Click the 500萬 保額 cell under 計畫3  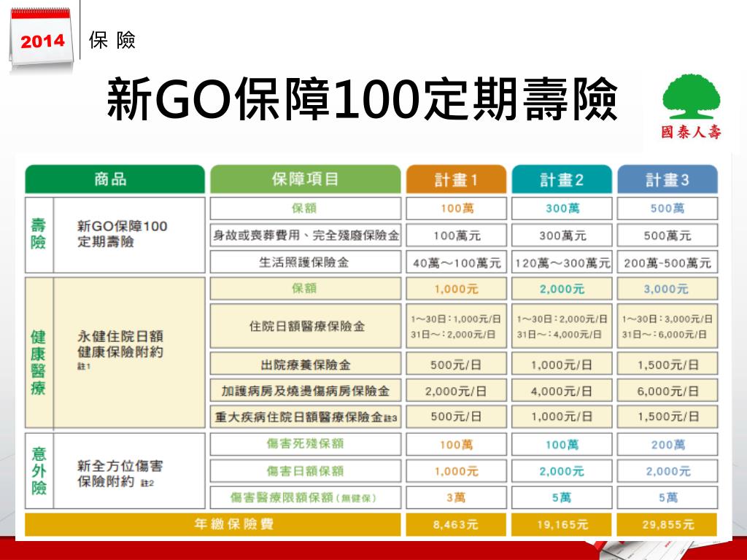pos(667,209)
